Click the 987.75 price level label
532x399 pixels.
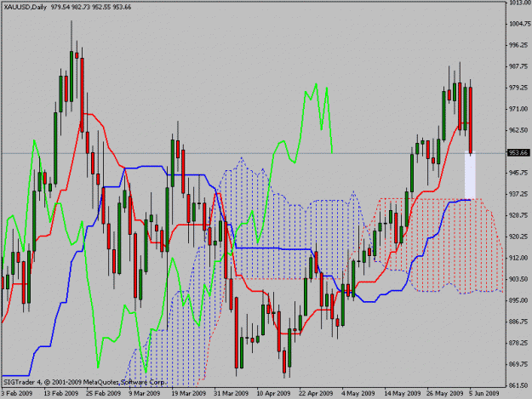click(519, 66)
